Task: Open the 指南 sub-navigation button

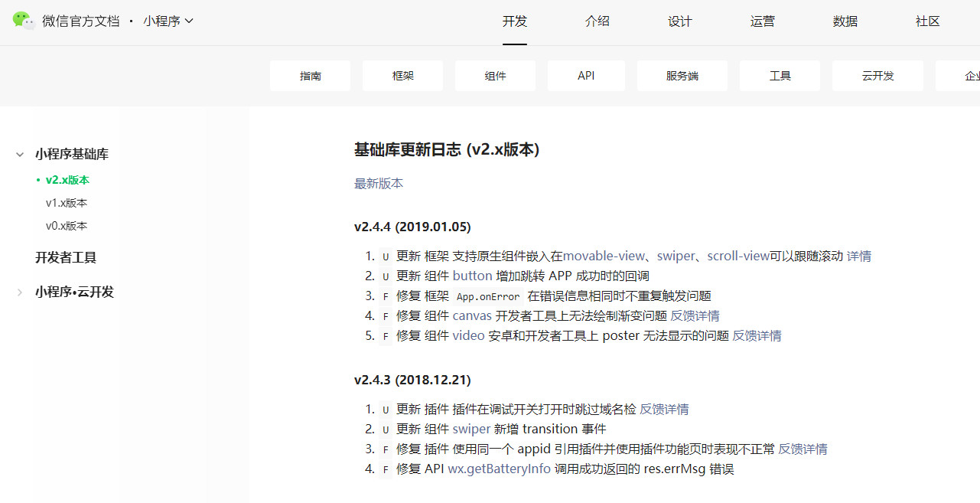Action: pos(310,76)
